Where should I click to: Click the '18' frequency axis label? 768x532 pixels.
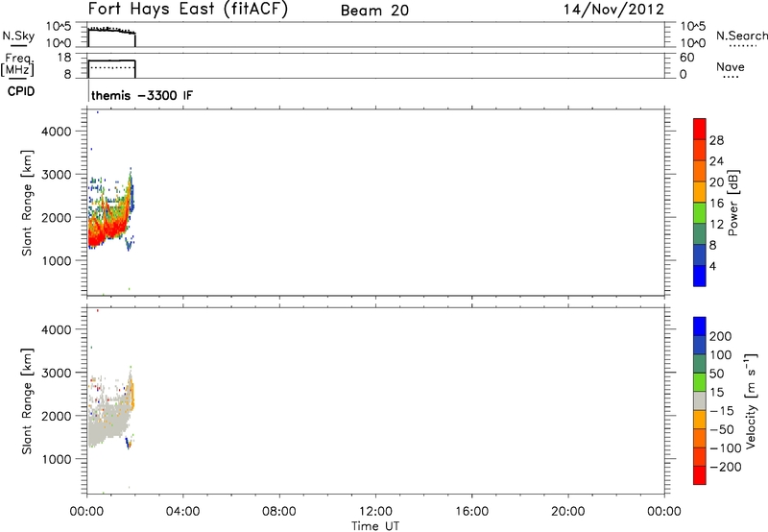click(64, 58)
